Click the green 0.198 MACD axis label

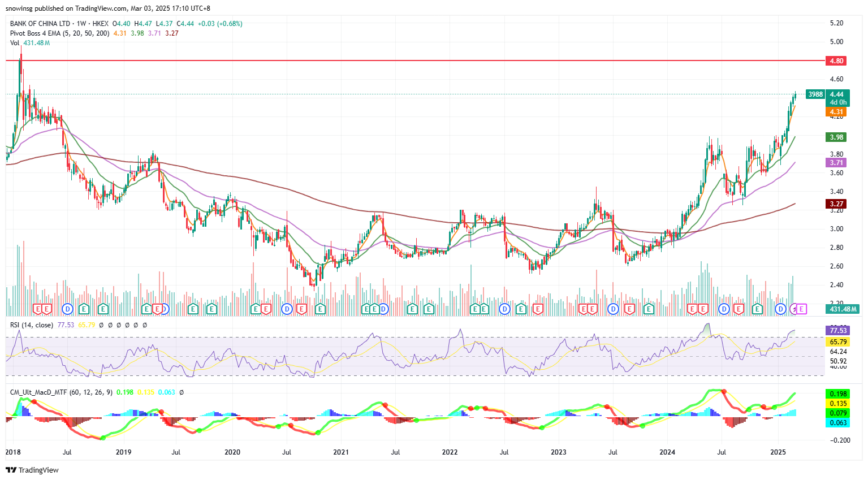[838, 394]
